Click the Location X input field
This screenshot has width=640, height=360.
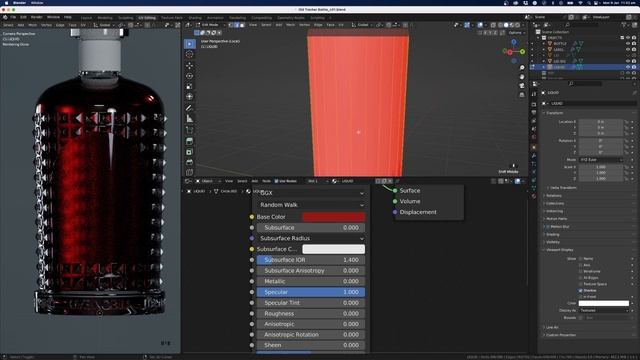point(601,122)
